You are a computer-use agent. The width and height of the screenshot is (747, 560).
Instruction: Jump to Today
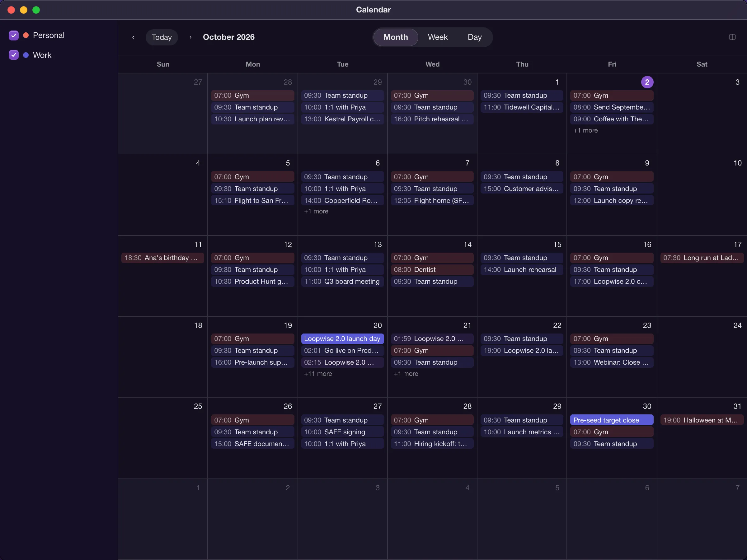point(162,37)
